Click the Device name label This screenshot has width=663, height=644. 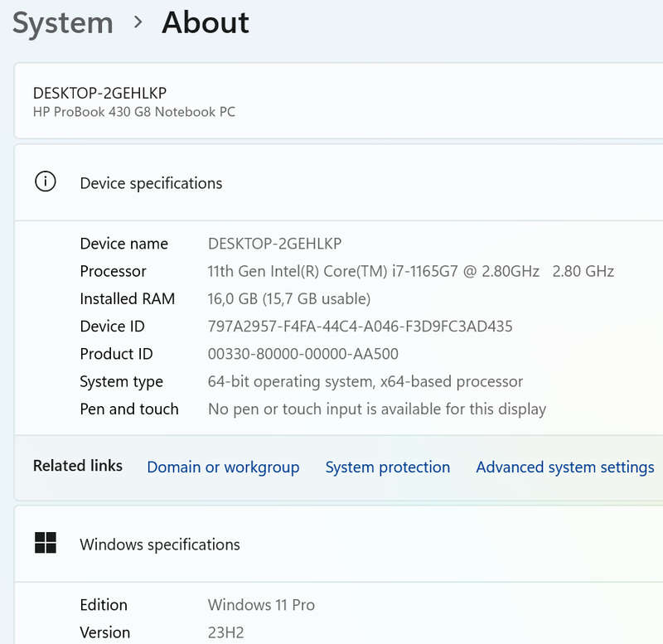(x=123, y=244)
